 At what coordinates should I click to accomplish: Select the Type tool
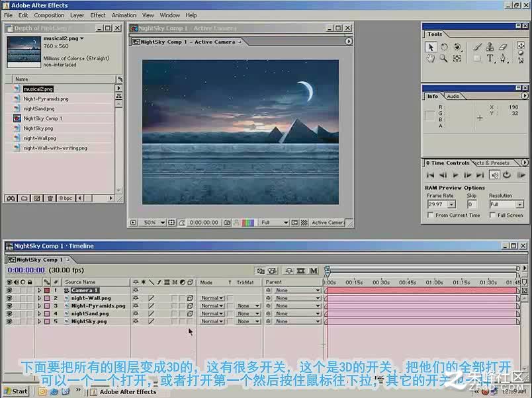click(x=490, y=58)
